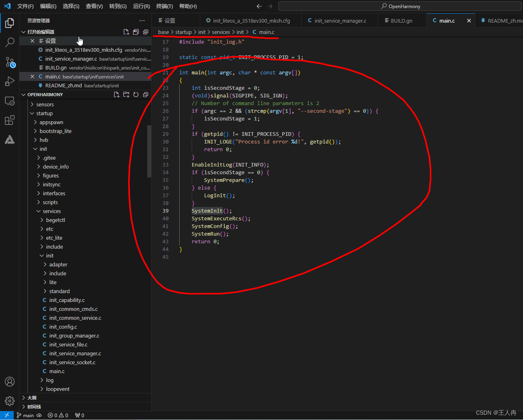Open the Accounts menu icon

pos(10,382)
